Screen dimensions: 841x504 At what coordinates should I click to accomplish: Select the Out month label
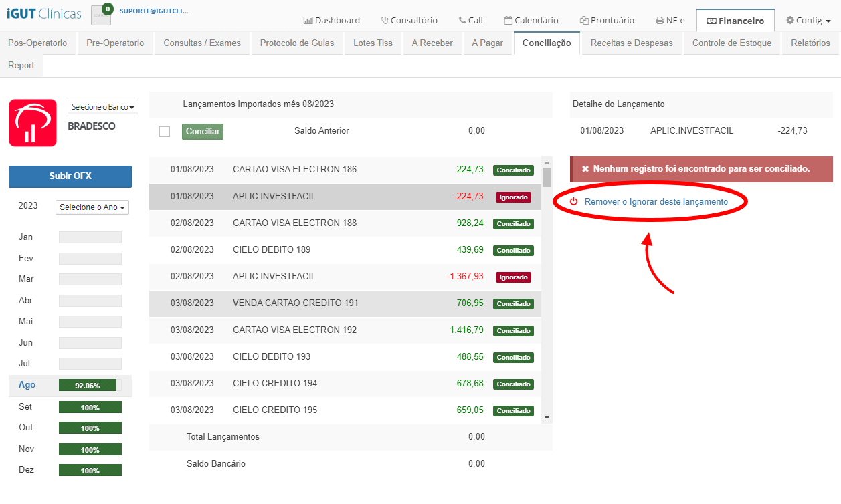[x=26, y=427]
